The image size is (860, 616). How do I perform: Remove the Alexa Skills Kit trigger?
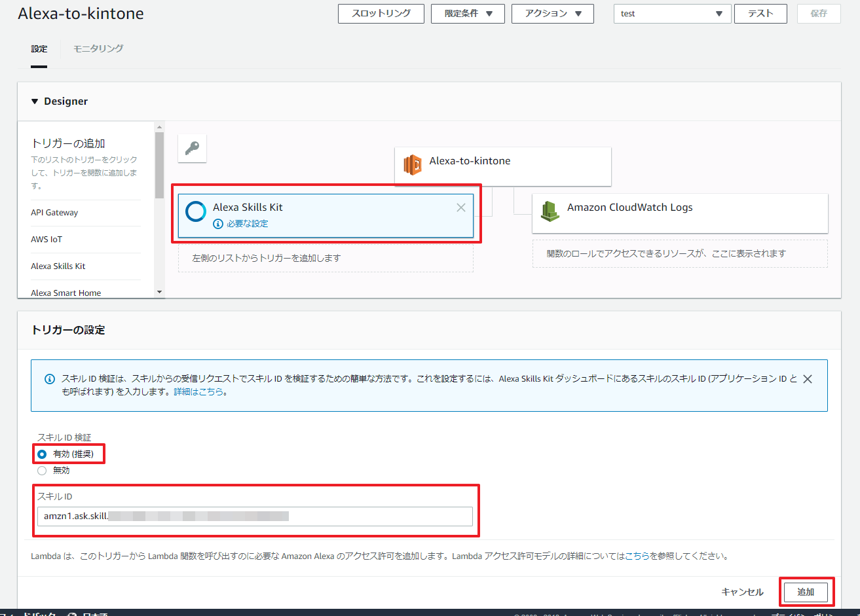click(461, 208)
